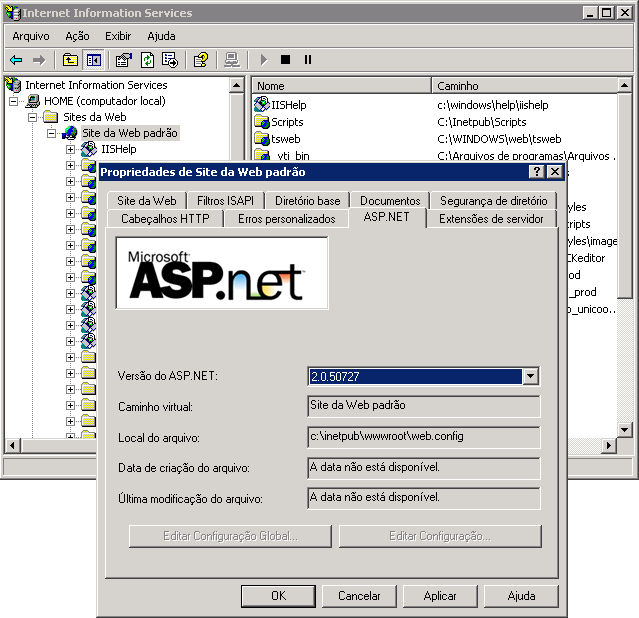Open Properties toolbar icon

click(124, 60)
